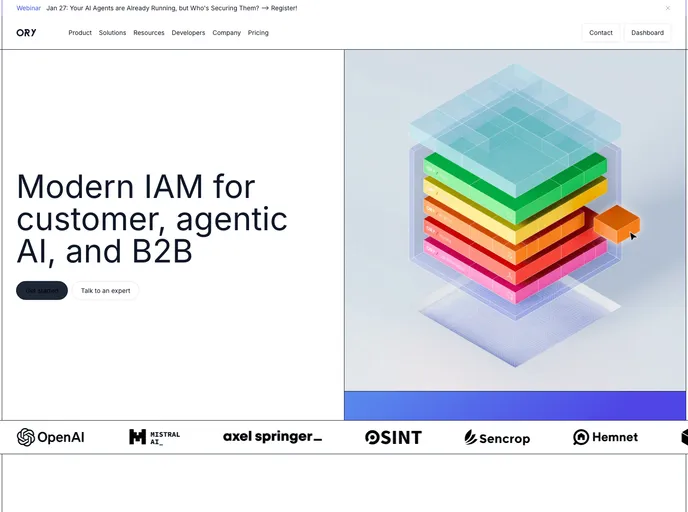Go to the Pricing page

click(x=258, y=33)
